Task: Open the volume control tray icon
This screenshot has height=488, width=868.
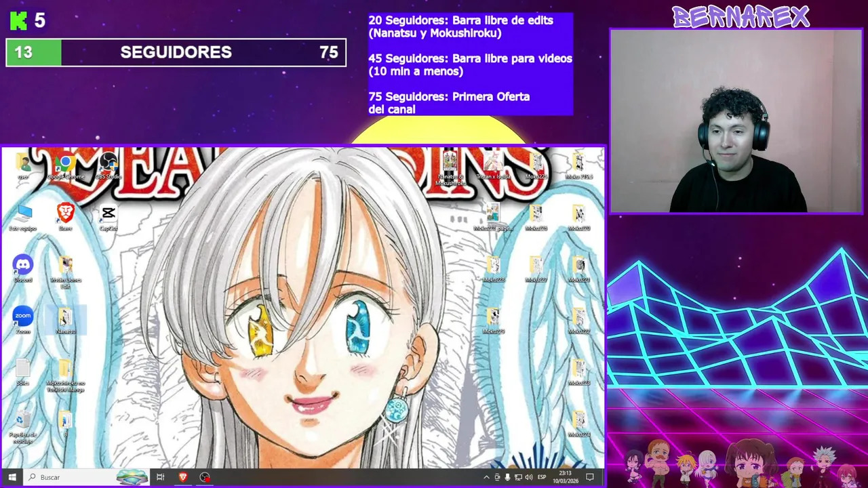Action: [x=528, y=477]
